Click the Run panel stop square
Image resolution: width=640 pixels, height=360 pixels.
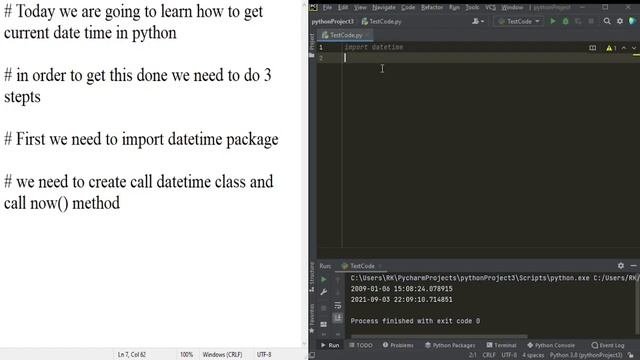(x=324, y=308)
